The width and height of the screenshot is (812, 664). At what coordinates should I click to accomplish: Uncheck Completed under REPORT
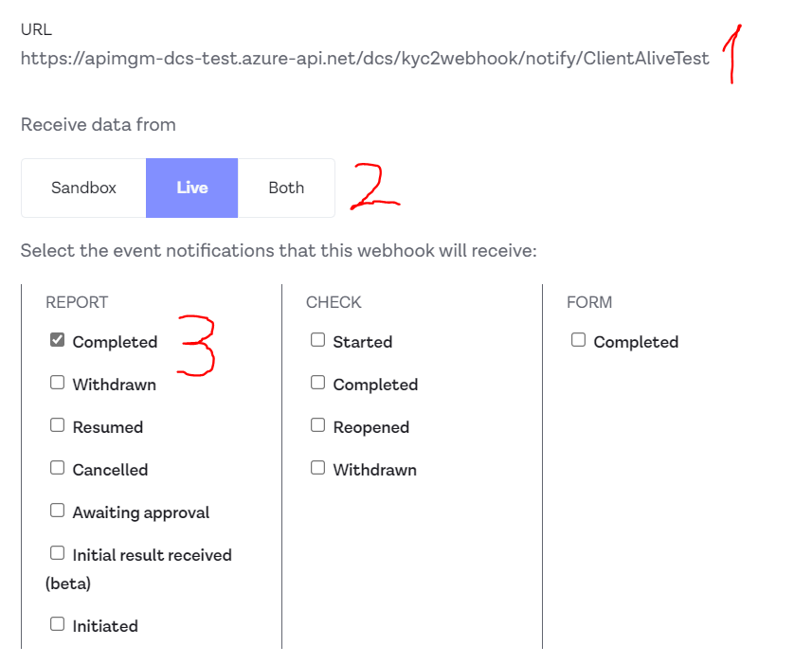click(x=58, y=340)
